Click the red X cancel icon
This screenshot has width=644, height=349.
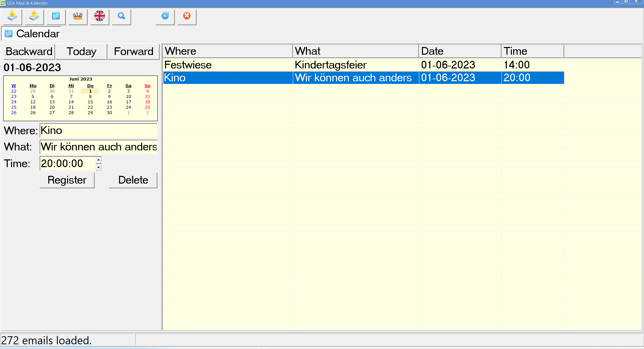tap(187, 16)
